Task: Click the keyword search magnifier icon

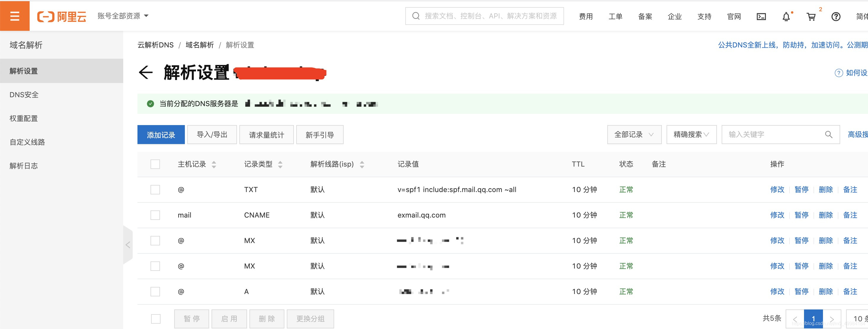Action: [829, 135]
